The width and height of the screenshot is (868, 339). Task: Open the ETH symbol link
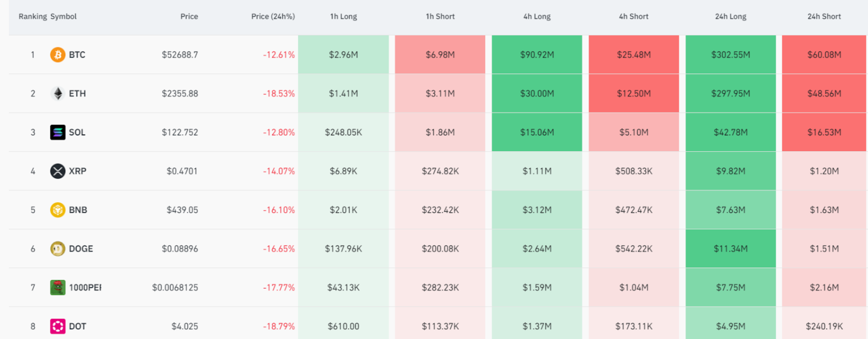[77, 93]
